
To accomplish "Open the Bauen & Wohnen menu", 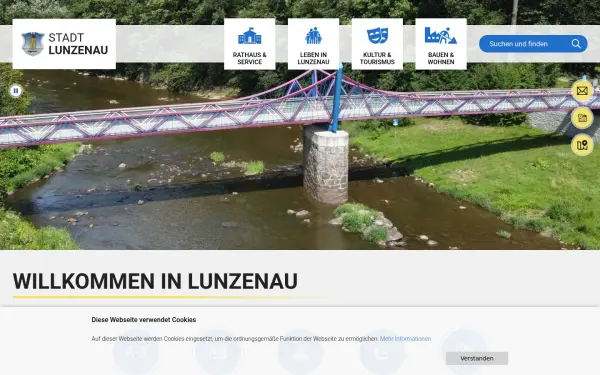I will tap(441, 44).
